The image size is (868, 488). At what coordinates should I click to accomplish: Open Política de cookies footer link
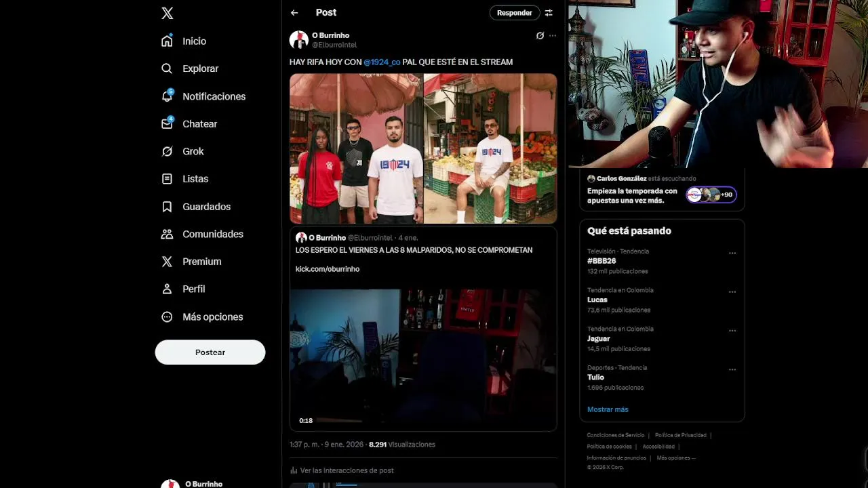[610, 447]
